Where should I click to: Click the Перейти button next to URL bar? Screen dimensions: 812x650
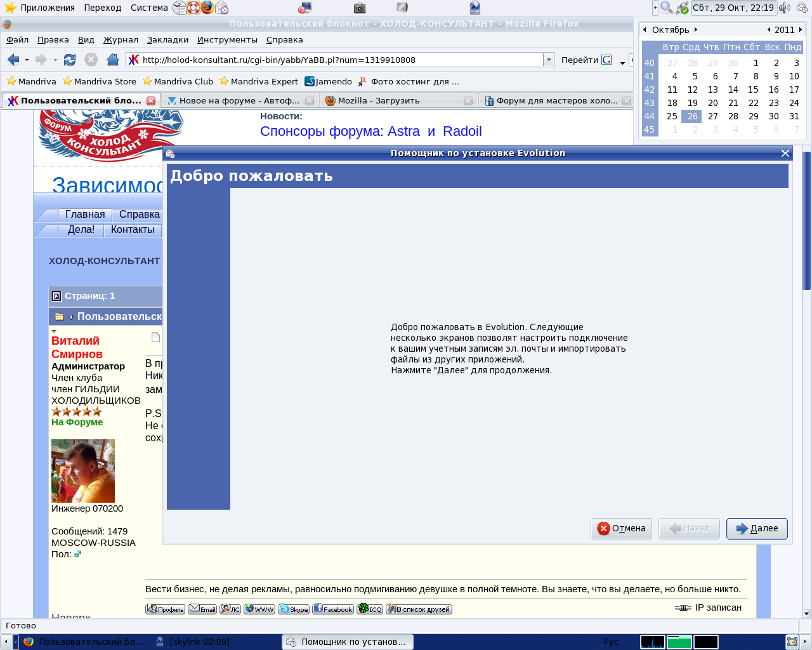pyautogui.click(x=580, y=60)
